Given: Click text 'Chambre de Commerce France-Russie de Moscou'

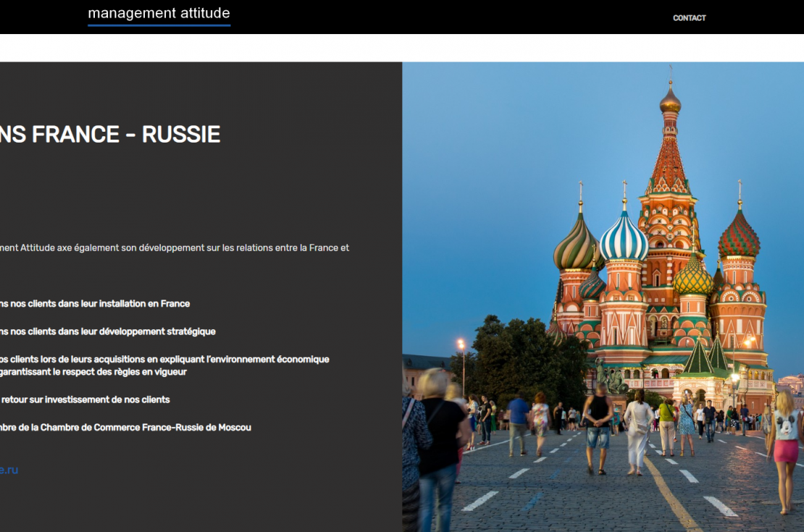Looking at the screenshot, I should coord(146,428).
